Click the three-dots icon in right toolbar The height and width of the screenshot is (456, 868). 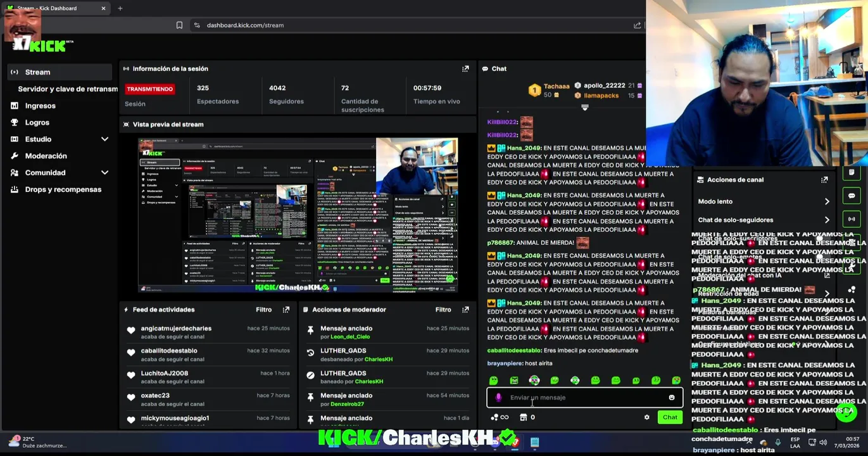click(852, 289)
